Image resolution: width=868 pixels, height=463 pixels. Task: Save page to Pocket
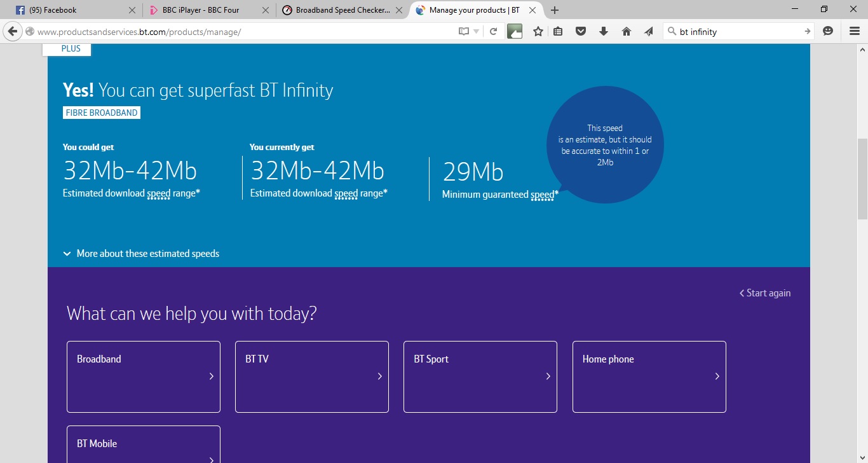tap(580, 31)
